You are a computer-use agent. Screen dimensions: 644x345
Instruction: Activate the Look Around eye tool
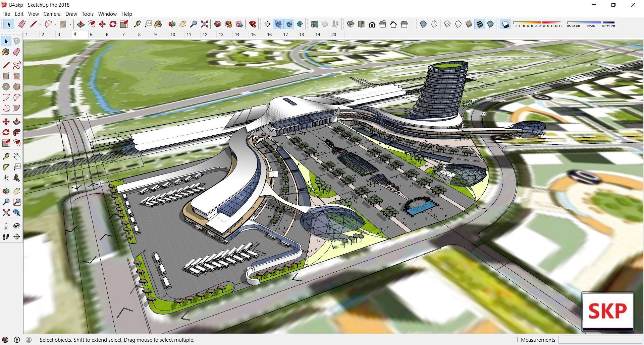pos(17,226)
